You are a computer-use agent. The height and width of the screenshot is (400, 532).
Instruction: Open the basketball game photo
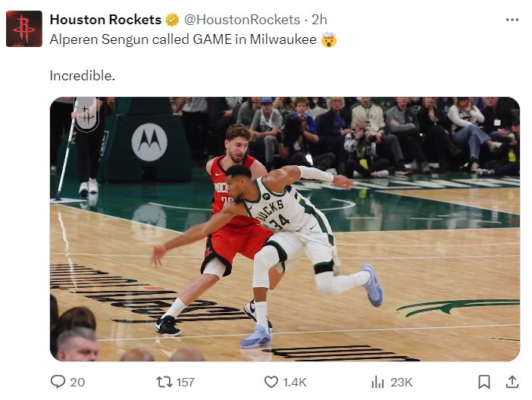tap(285, 229)
